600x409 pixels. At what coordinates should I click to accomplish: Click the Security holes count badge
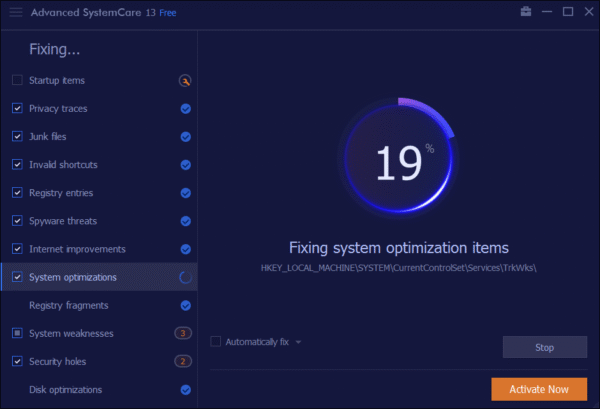pyautogui.click(x=183, y=361)
